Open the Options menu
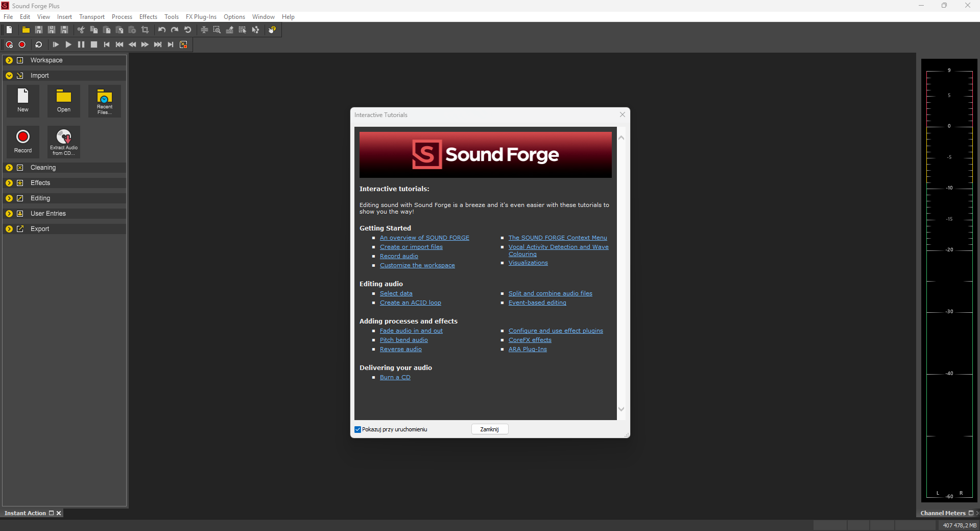The height and width of the screenshot is (531, 980). (x=234, y=17)
